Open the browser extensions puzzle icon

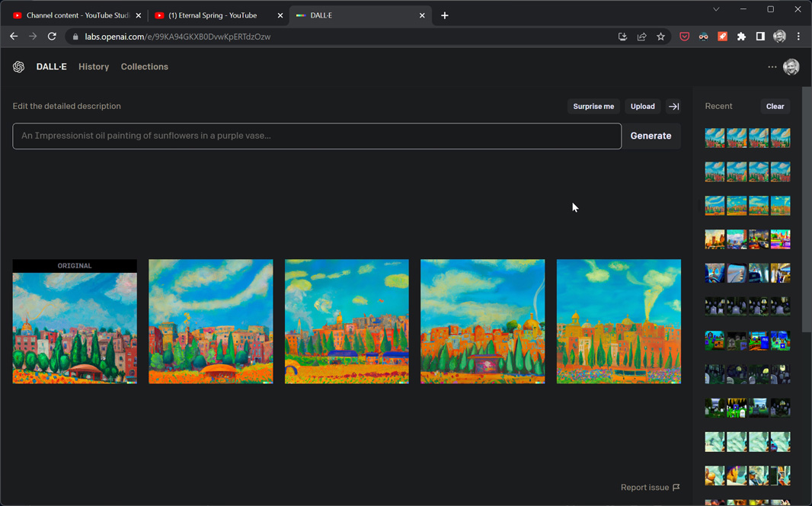pyautogui.click(x=741, y=37)
